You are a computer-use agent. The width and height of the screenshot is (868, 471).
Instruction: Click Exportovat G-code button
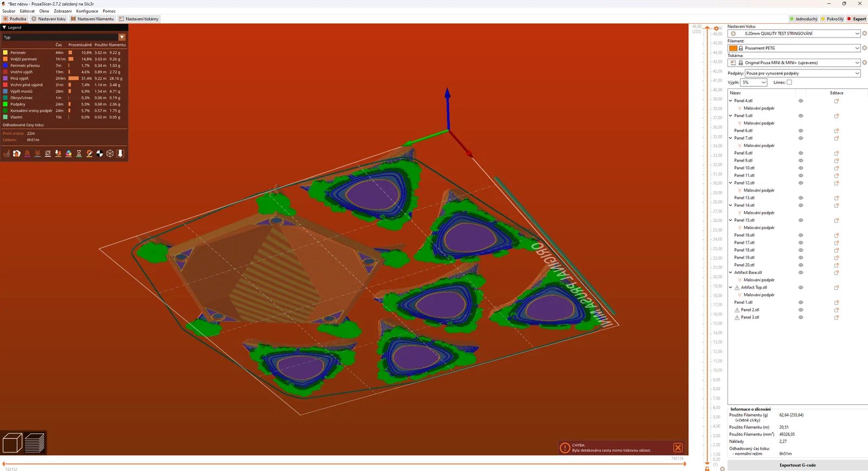coord(797,465)
